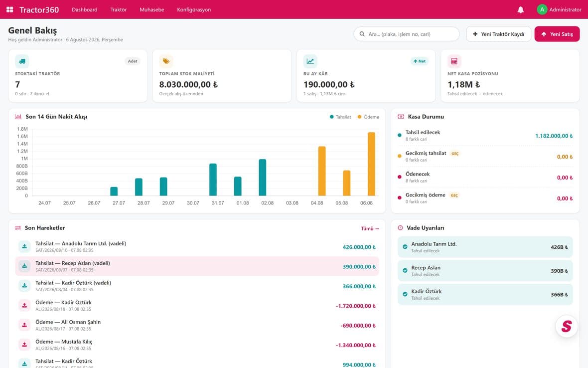Click the -690.000,00 ₺ amount

[358, 325]
